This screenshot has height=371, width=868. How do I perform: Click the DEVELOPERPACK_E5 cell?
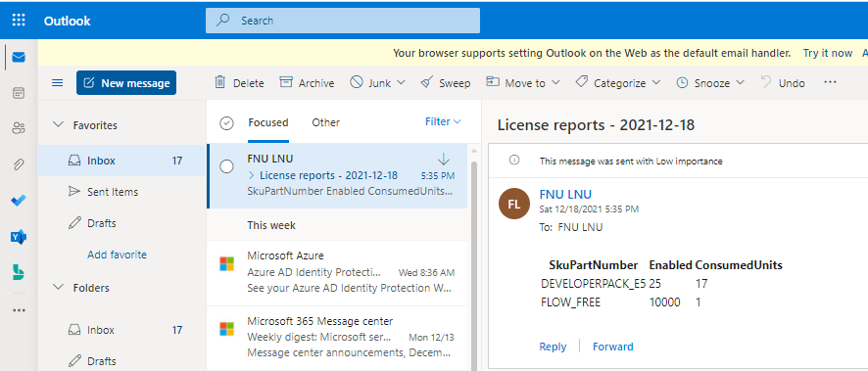[594, 284]
